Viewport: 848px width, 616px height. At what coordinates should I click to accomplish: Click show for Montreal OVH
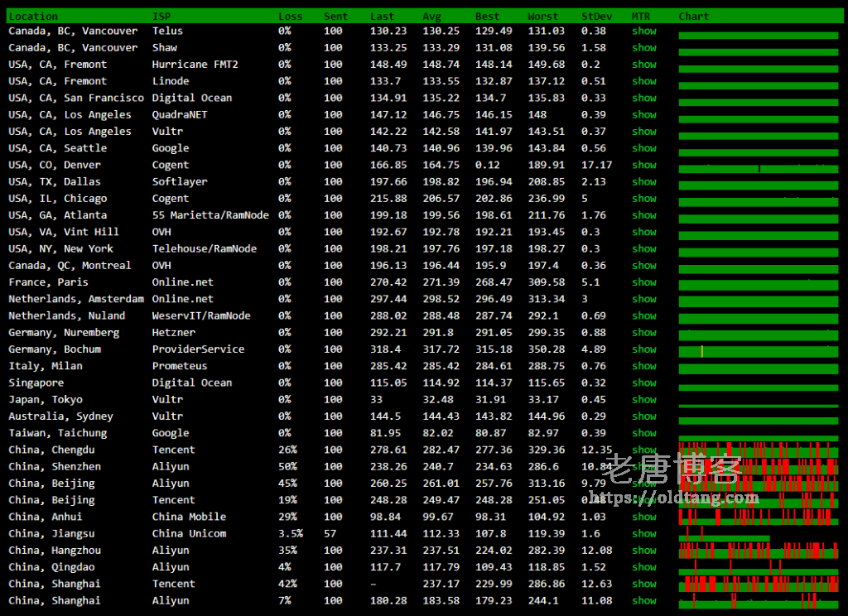[644, 266]
